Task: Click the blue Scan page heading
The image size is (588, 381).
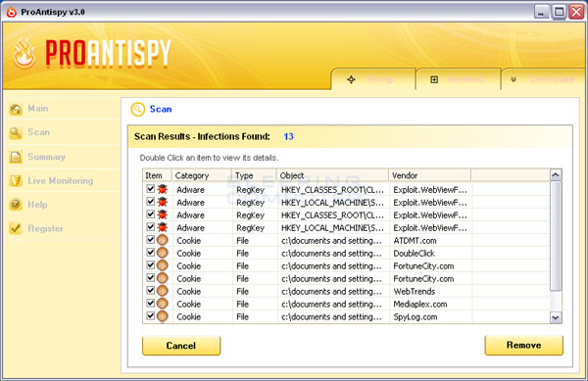Action: coord(161,109)
